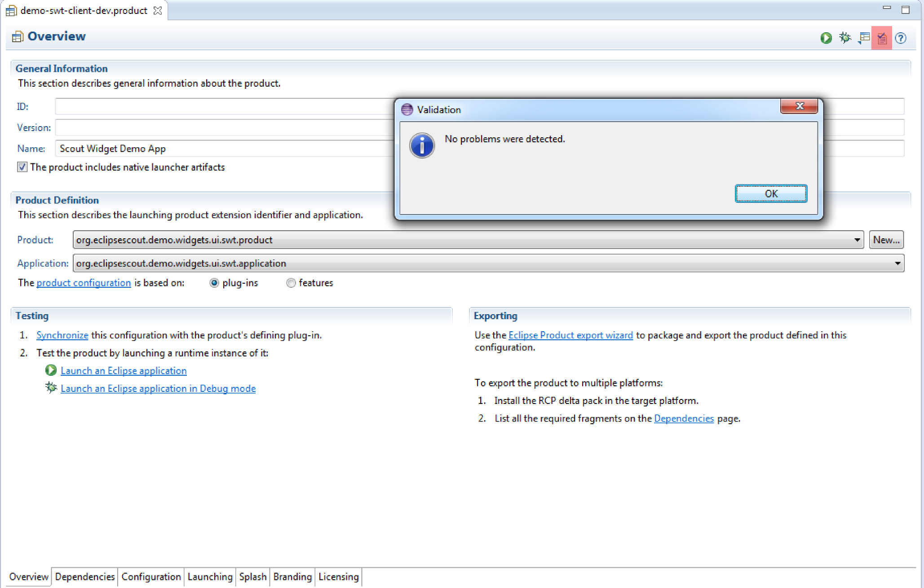
Task: Maximize the editor area using the maximize icon
Action: click(x=906, y=9)
